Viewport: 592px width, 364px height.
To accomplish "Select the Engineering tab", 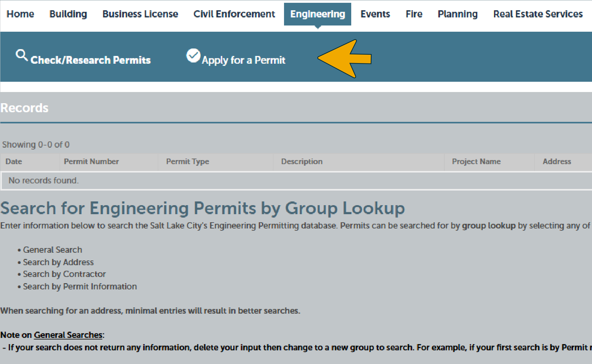I will click(x=318, y=14).
